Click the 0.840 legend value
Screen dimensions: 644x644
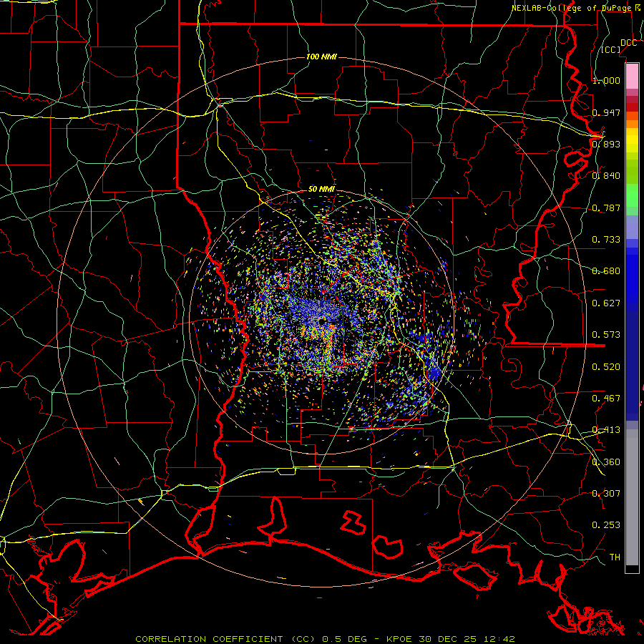[606, 176]
